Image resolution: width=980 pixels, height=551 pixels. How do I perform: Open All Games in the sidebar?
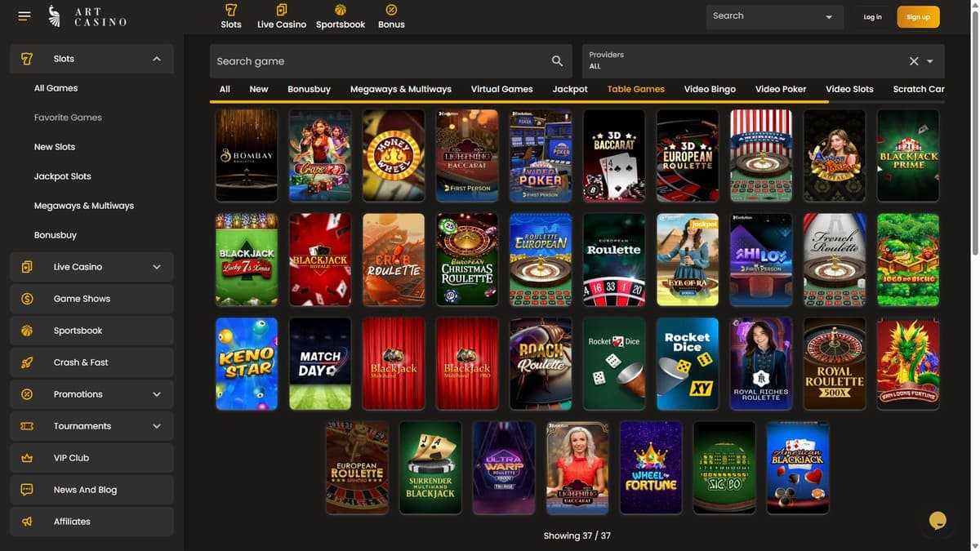[x=56, y=88]
